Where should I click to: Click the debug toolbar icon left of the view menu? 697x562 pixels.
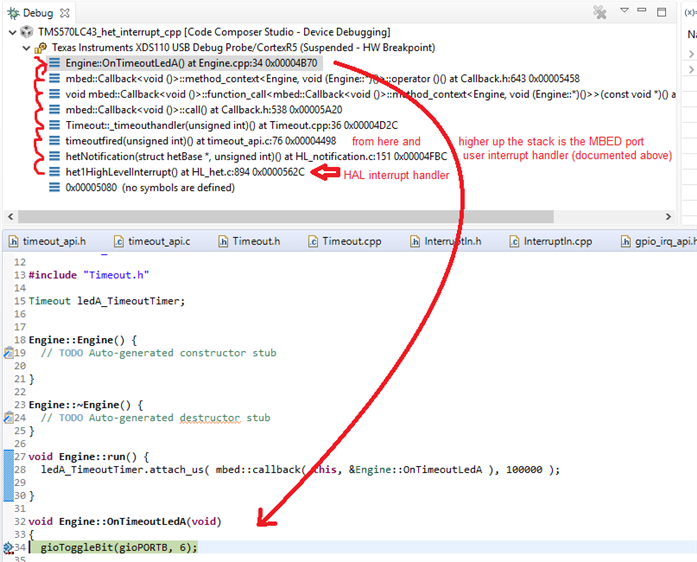[x=599, y=13]
